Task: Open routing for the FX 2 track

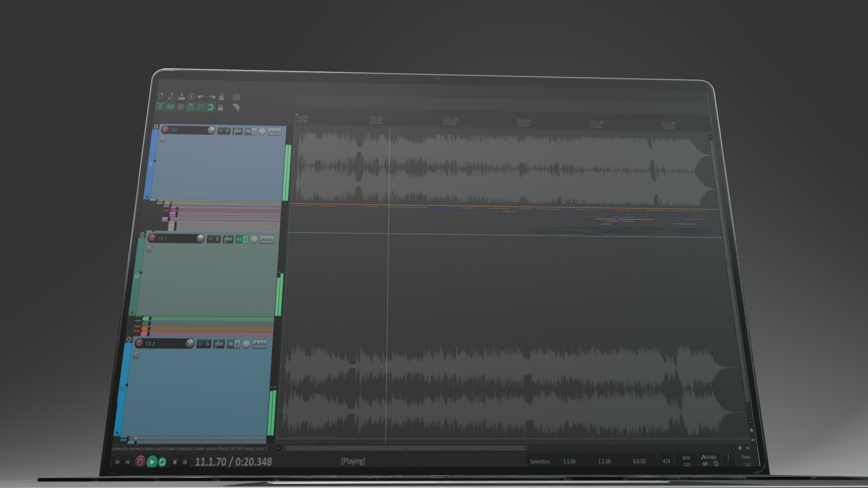Action: click(x=219, y=344)
